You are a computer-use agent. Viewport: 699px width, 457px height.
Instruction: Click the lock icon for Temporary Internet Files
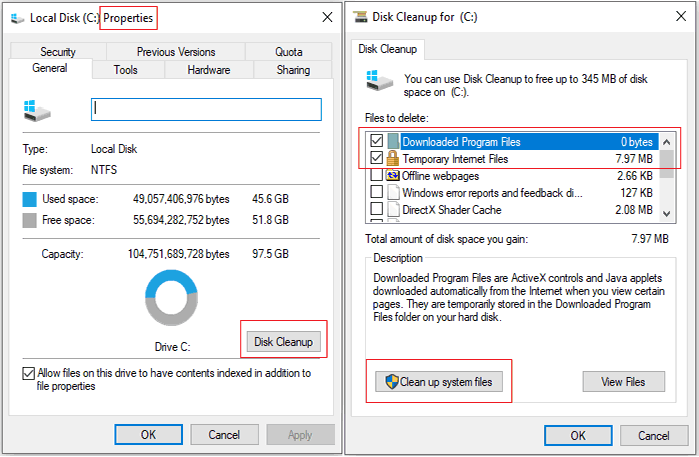pos(392,158)
